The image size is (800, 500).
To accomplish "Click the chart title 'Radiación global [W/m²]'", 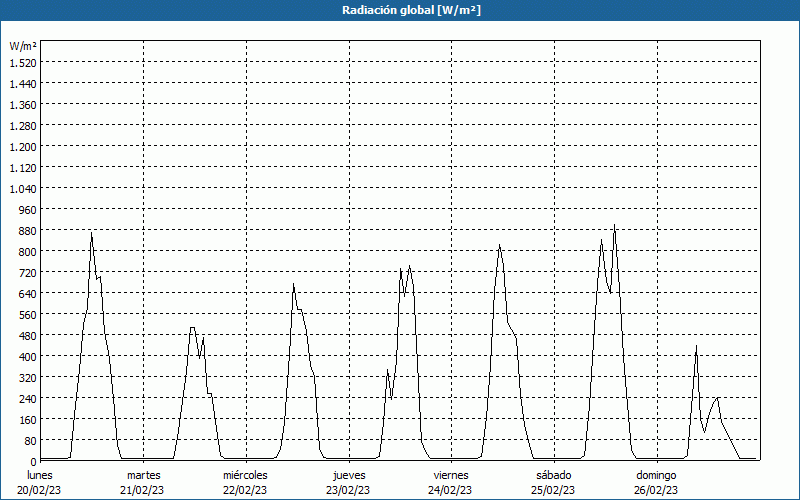I will [411, 10].
